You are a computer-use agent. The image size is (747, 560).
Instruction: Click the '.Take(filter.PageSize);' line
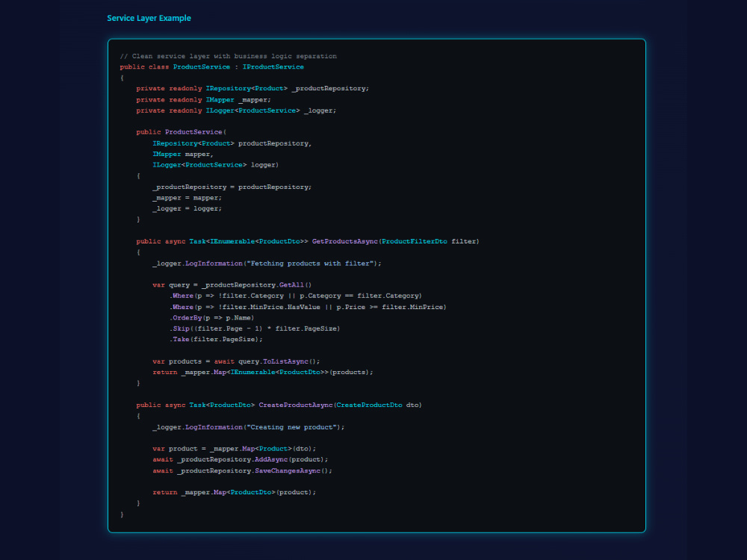216,340
